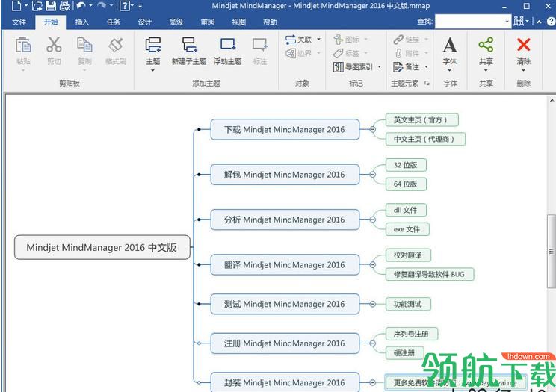Click the 备注 (Notes) icon
The height and width of the screenshot is (392, 556).
click(398, 66)
